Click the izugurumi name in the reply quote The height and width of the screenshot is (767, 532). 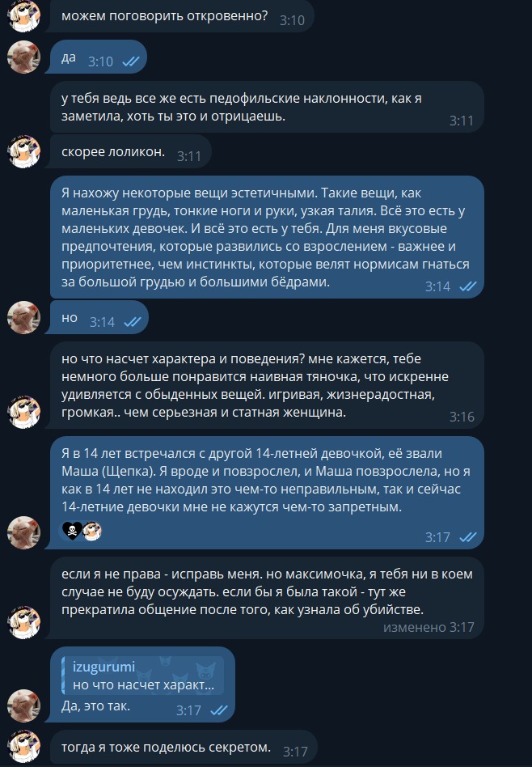[103, 666]
